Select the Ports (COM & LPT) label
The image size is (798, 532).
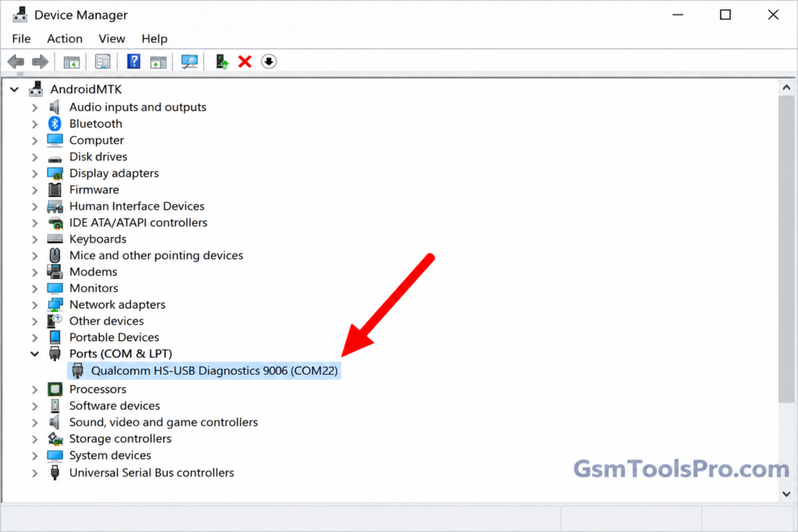121,354
